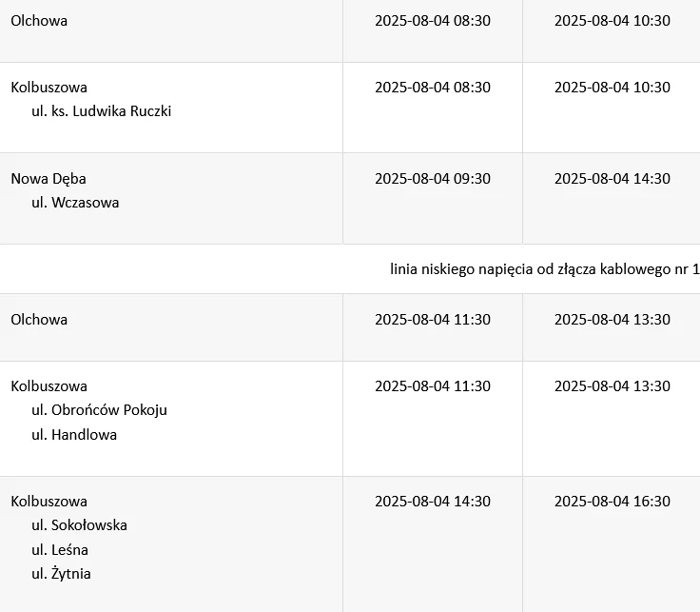
Task: Click the Kolbuszowa ul. ks. Ludwika Ruczki entry
Action: [x=171, y=108]
